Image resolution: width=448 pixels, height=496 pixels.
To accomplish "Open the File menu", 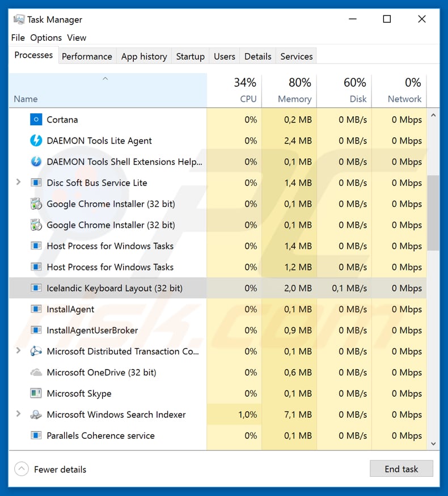I will point(18,37).
